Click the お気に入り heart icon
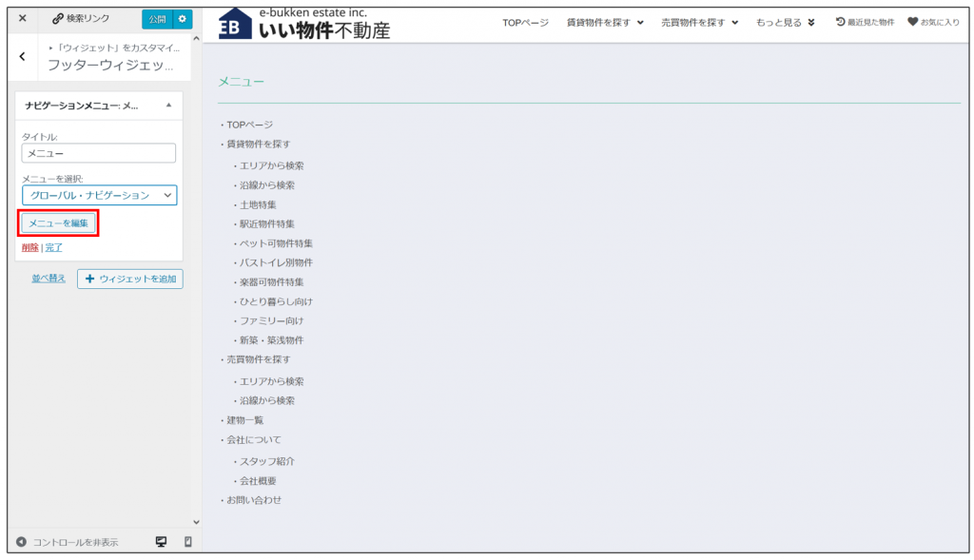Viewport: 974px width, 560px height. (x=912, y=22)
